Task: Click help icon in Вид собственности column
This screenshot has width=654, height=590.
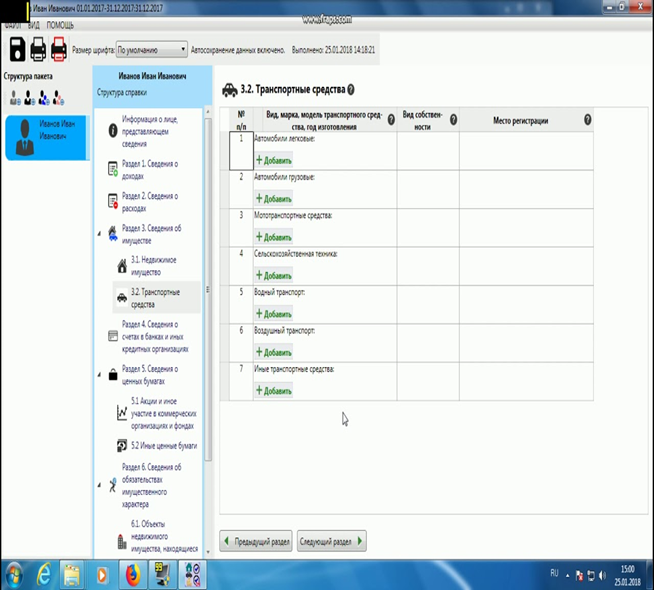Action: pyautogui.click(x=453, y=120)
